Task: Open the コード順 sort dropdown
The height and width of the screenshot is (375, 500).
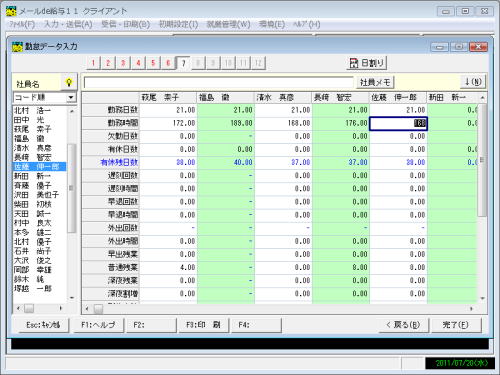Action: (45, 97)
